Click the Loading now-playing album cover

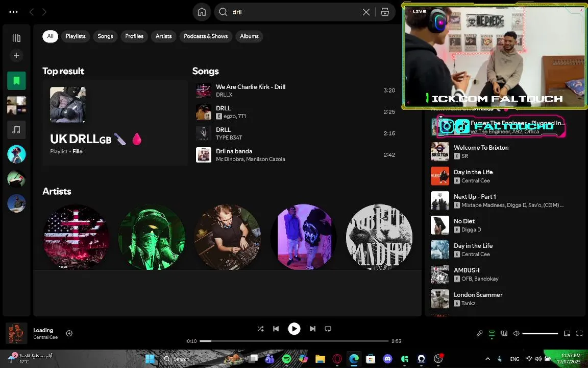tap(16, 333)
